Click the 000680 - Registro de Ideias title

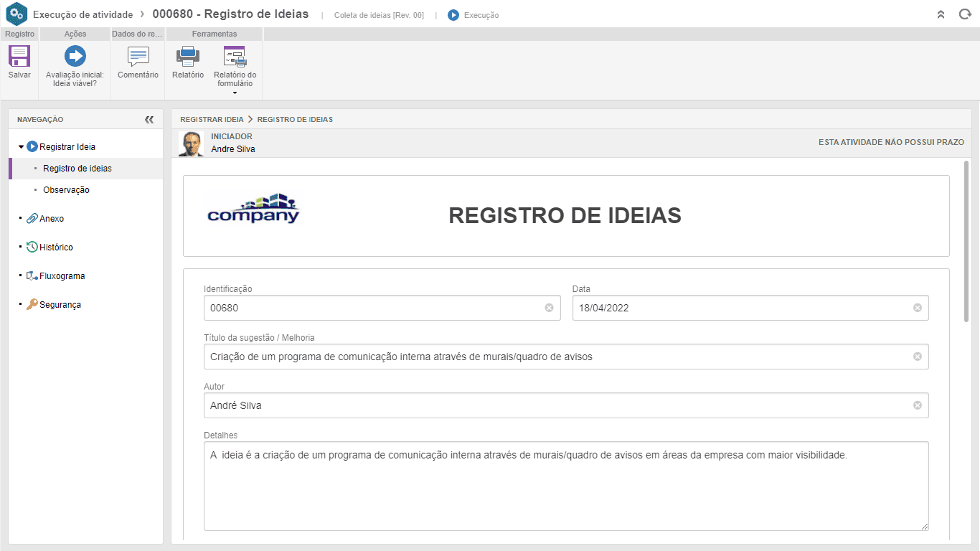231,14
